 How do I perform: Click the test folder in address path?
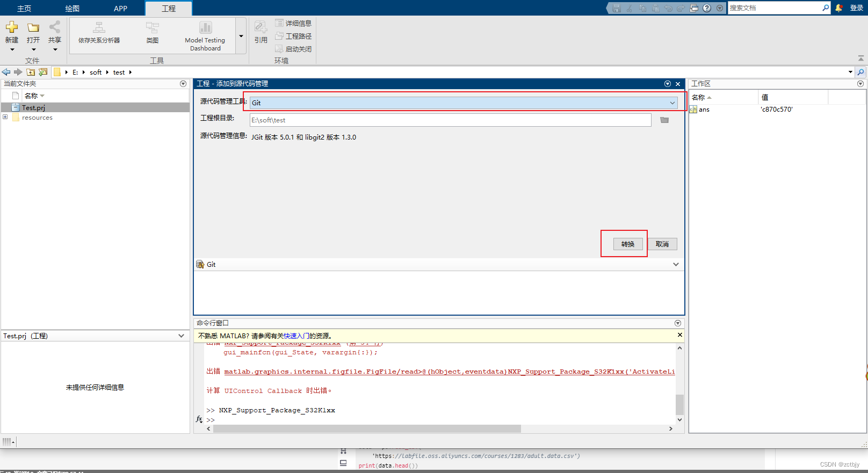(119, 72)
